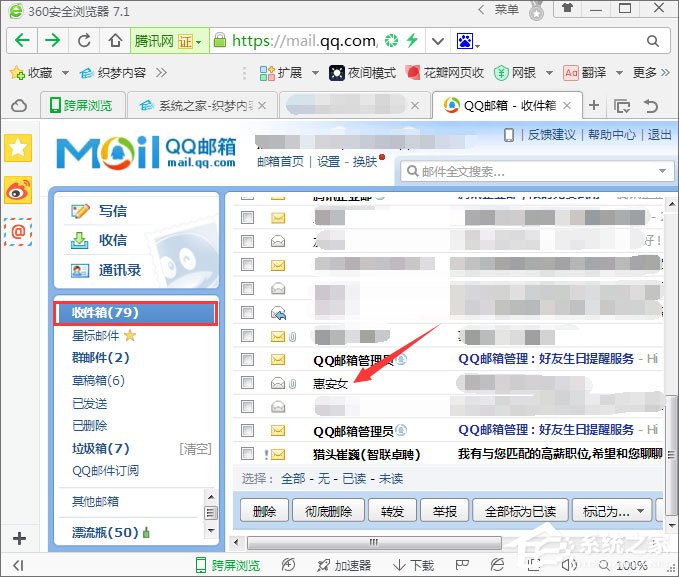The width and height of the screenshot is (679, 577).
Task: Click the green lightning speed mode icon
Action: [x=412, y=40]
